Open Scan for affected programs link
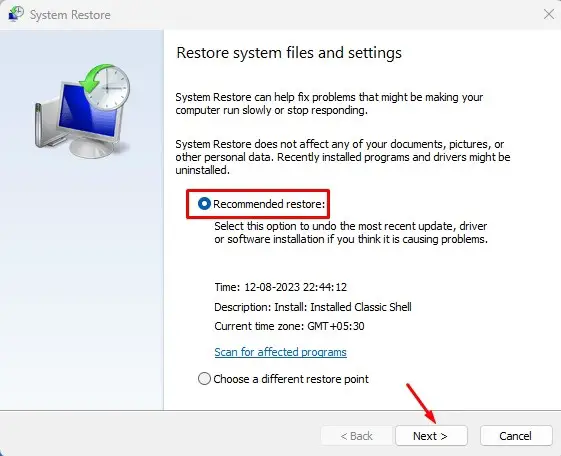The image size is (561, 456). [280, 352]
